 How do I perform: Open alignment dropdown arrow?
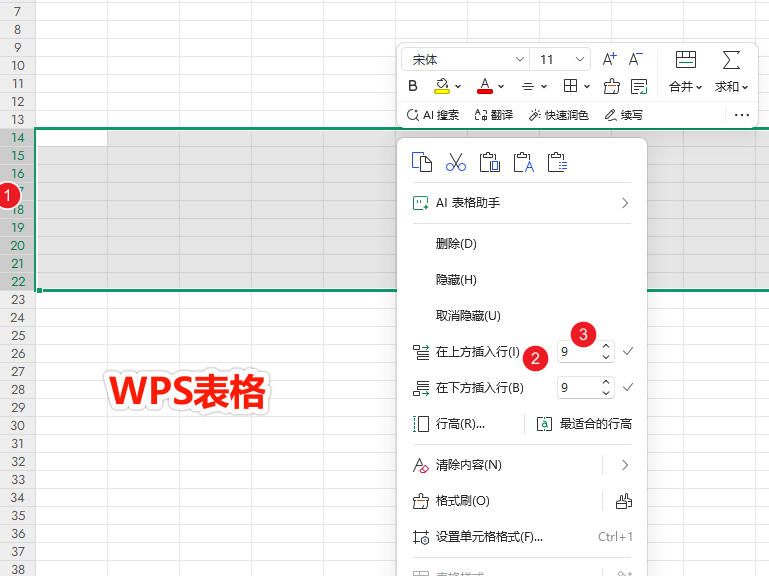click(x=544, y=87)
